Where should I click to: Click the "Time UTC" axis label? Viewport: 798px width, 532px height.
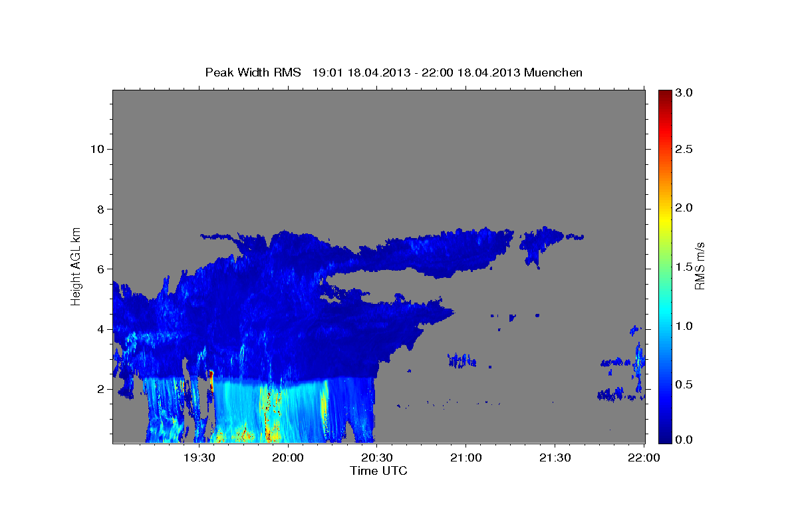(378, 471)
